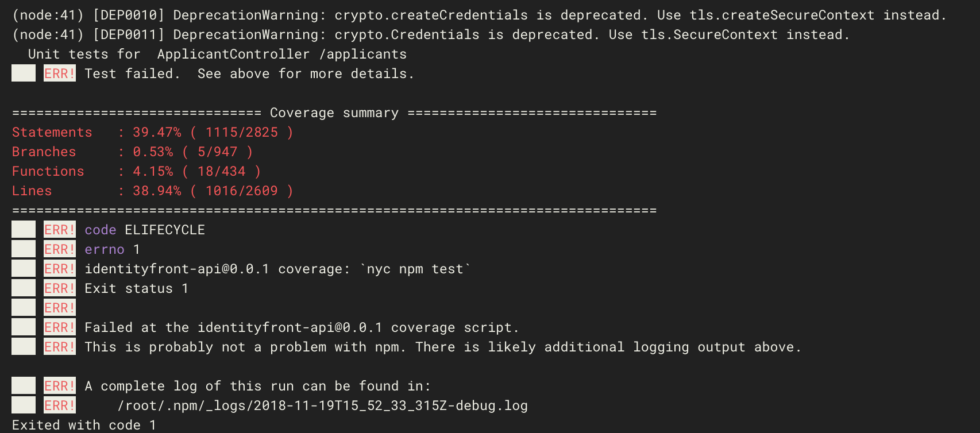The height and width of the screenshot is (433, 980).
Task: Click 'Exited with code 1' text
Action: coord(84,425)
